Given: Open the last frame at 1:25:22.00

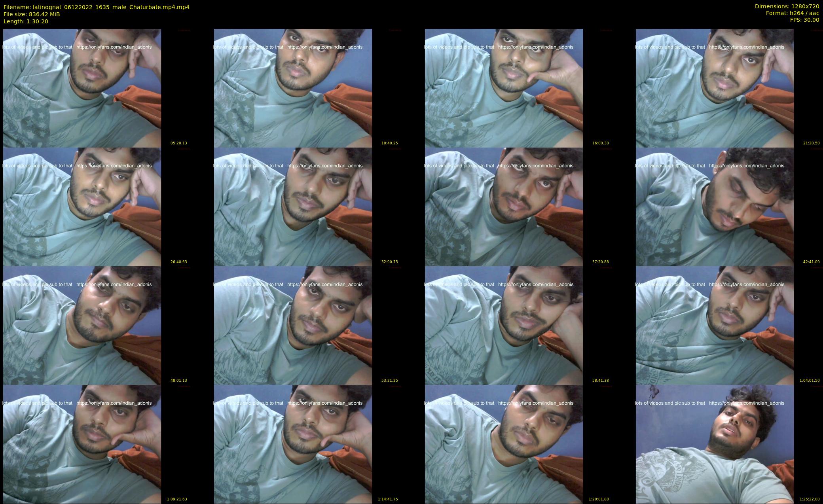Looking at the screenshot, I should click(x=715, y=444).
